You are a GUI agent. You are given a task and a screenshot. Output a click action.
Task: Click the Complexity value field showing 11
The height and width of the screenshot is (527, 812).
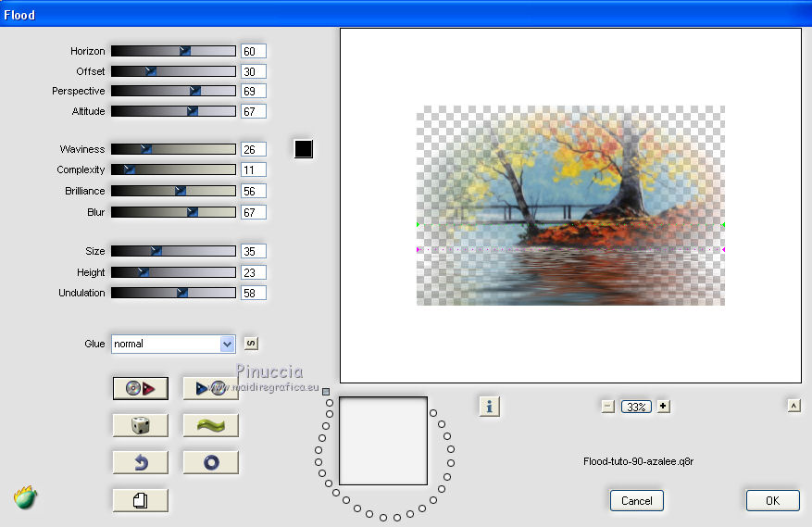tap(254, 170)
